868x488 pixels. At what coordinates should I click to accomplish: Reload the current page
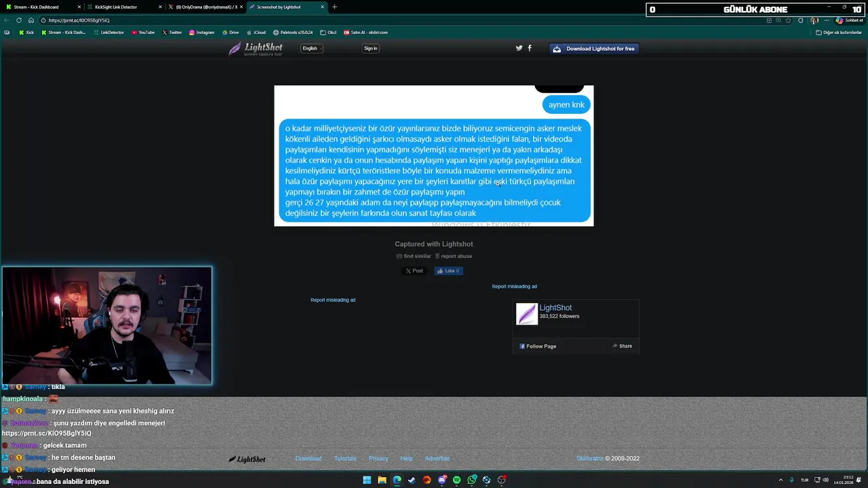point(19,20)
